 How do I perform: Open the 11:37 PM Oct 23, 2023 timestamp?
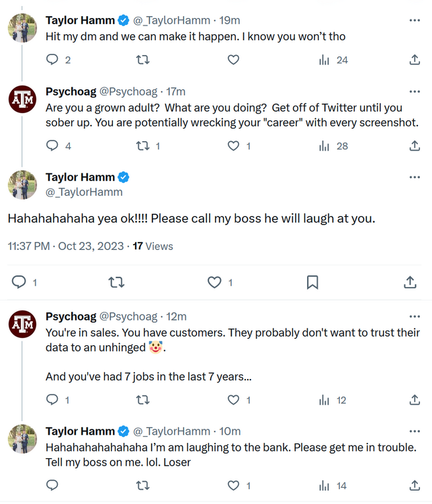[x=66, y=247]
